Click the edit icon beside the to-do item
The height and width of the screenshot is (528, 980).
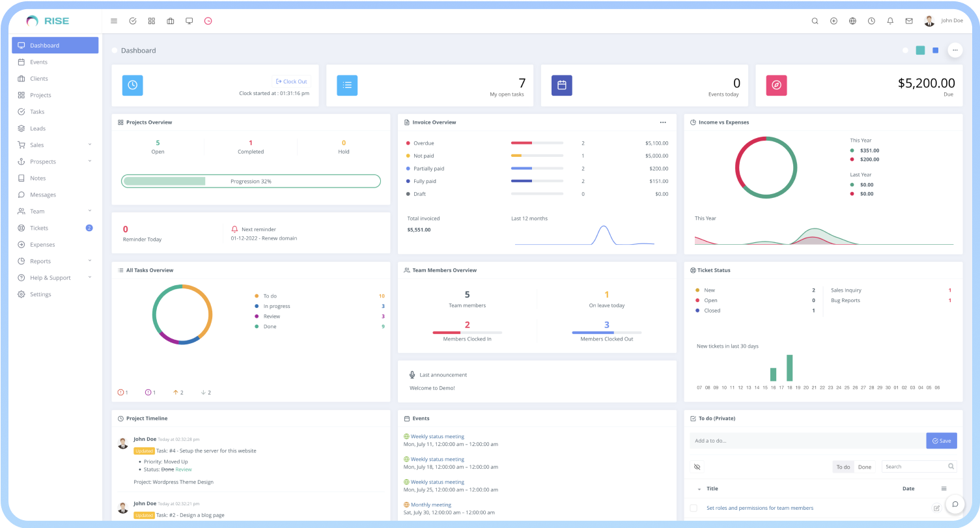pyautogui.click(x=936, y=508)
